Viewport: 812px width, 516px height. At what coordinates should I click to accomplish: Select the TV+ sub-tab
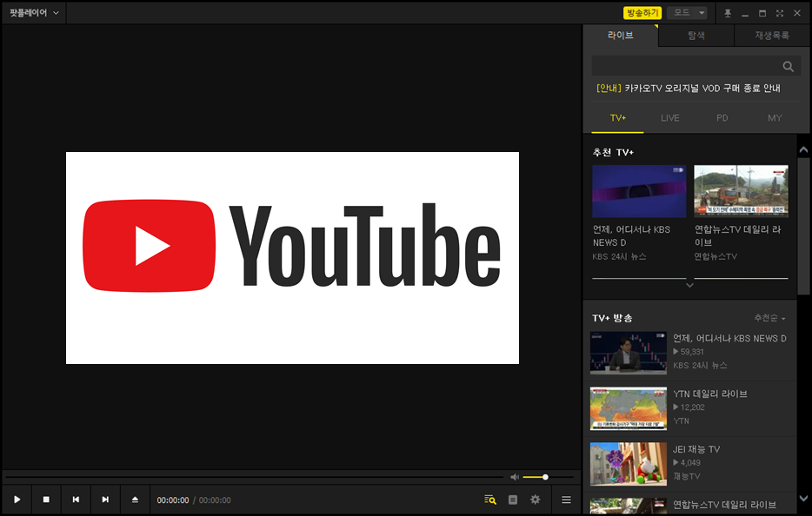618,118
